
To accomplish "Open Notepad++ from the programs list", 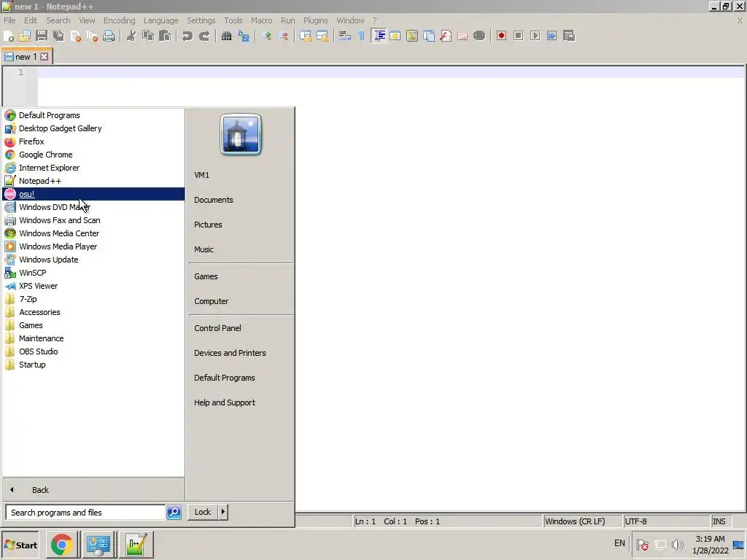I will tap(93, 181).
